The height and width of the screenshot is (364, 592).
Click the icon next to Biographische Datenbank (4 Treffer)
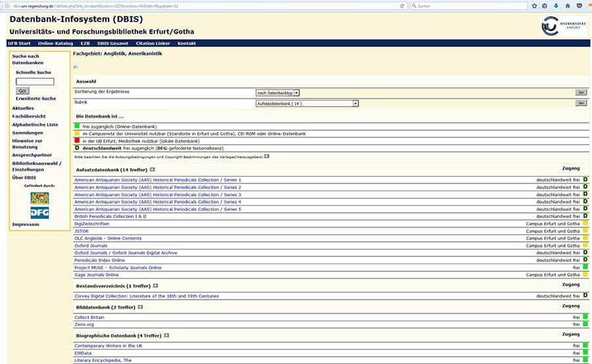(166, 335)
